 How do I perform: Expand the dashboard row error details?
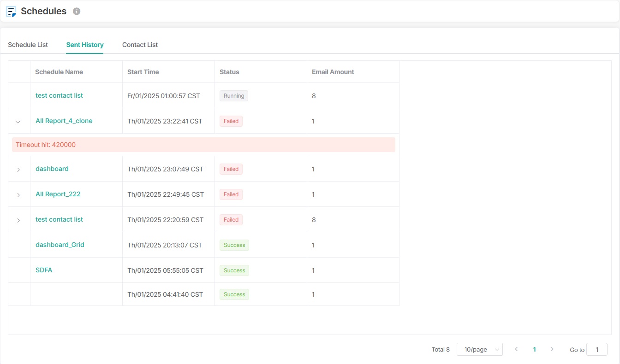coord(18,170)
